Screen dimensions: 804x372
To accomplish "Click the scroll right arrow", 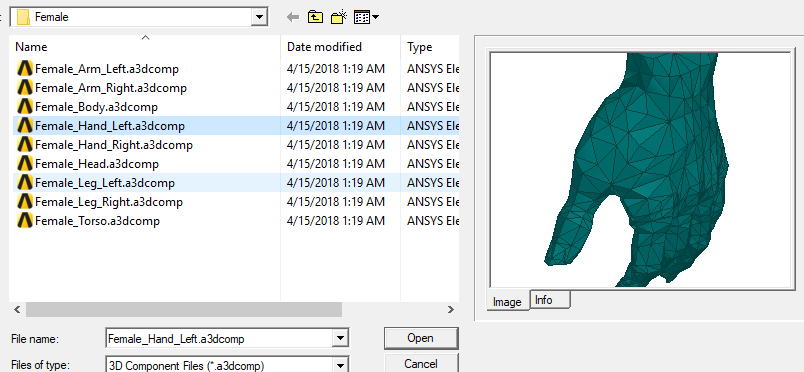I will (451, 309).
